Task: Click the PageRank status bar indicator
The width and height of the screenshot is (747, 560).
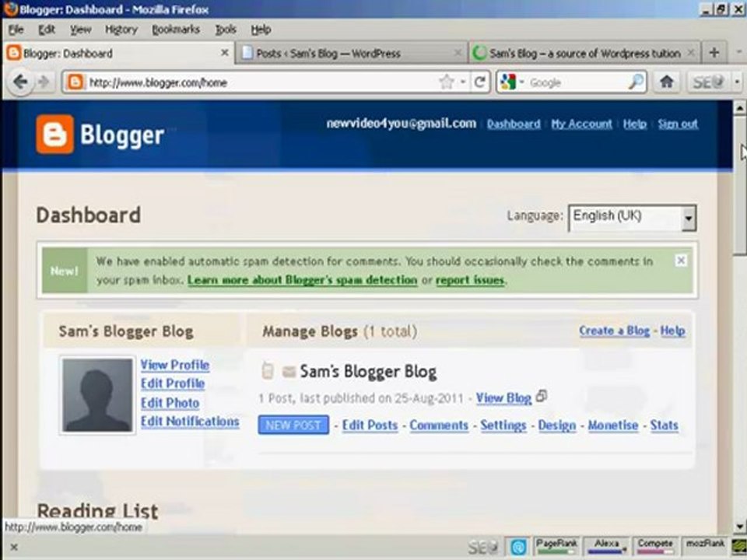Action: click(556, 546)
